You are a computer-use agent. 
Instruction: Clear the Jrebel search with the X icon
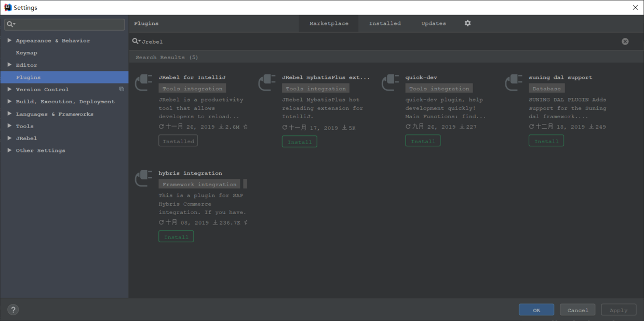tap(625, 41)
